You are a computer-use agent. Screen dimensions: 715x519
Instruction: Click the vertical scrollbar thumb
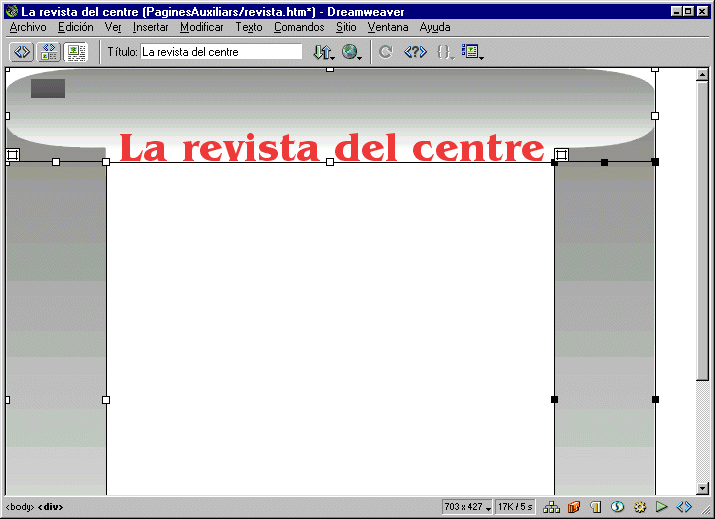[x=702, y=230]
